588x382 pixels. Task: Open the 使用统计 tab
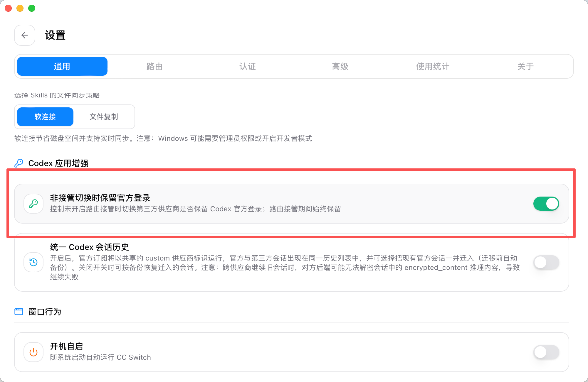pos(433,66)
